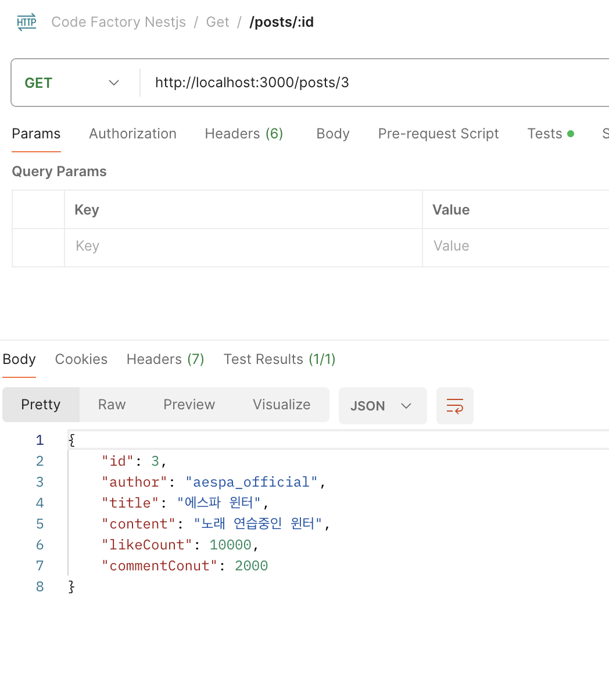
Task: Switch response view to Raw
Action: [112, 405]
